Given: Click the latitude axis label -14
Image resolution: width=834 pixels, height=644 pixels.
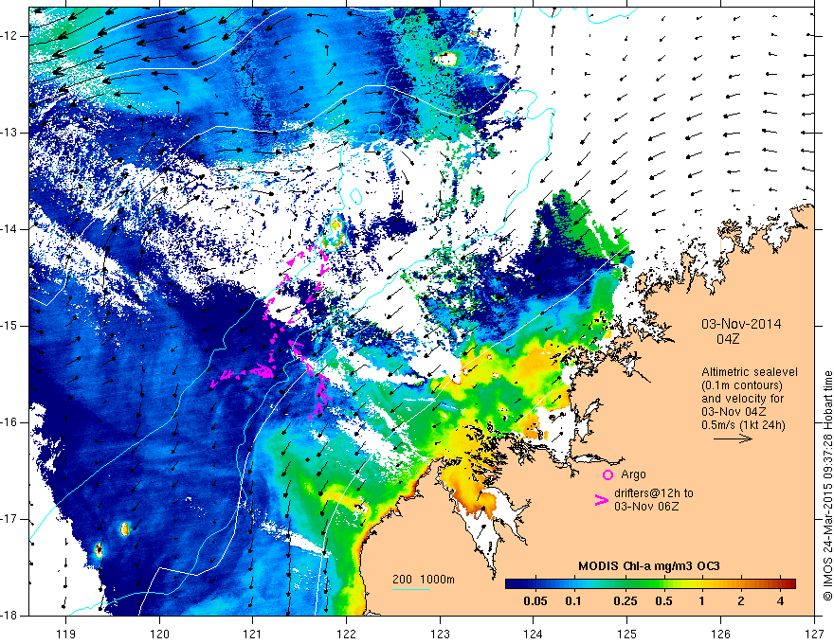Looking at the screenshot, I should 9,229.
